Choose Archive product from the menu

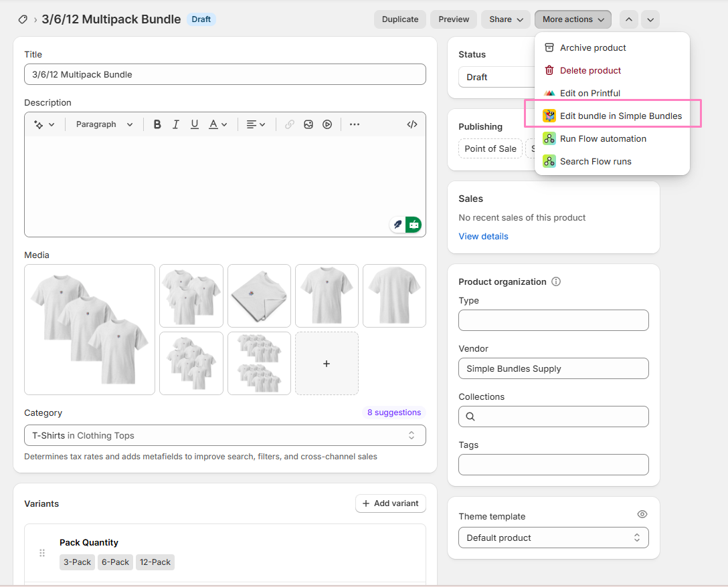(x=592, y=47)
